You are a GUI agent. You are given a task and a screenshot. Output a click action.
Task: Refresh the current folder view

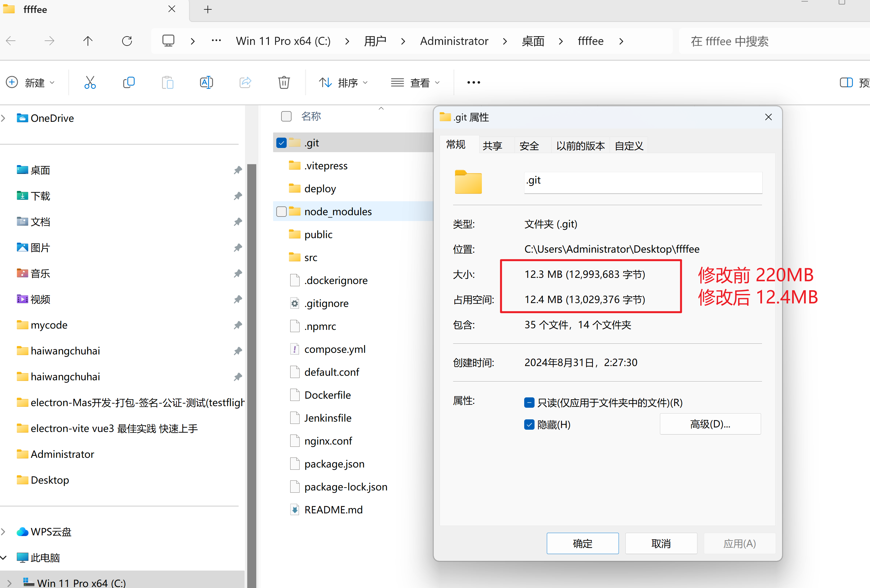pyautogui.click(x=127, y=41)
